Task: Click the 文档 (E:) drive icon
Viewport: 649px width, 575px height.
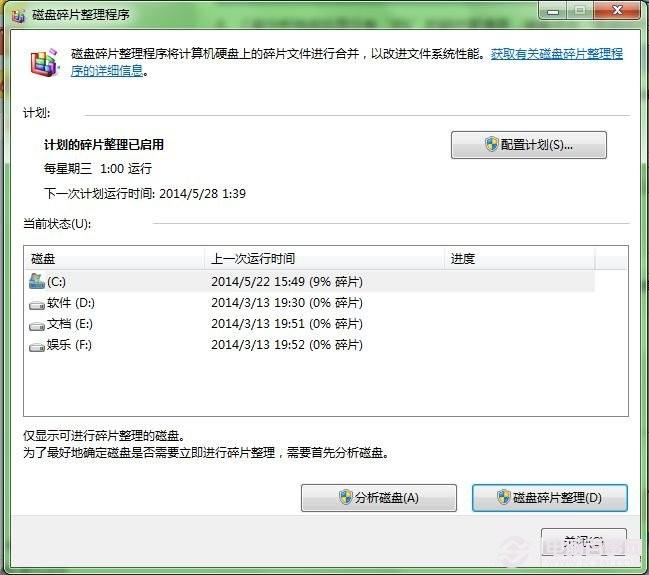Action: 37,326
